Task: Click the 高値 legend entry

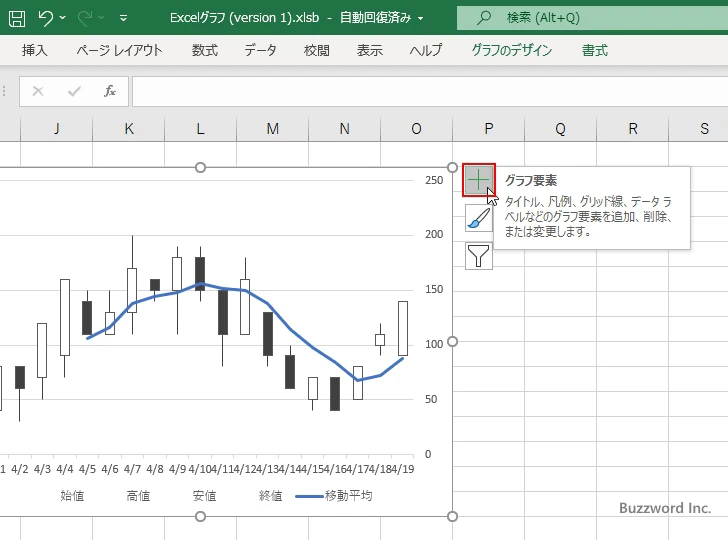Action: [138, 496]
